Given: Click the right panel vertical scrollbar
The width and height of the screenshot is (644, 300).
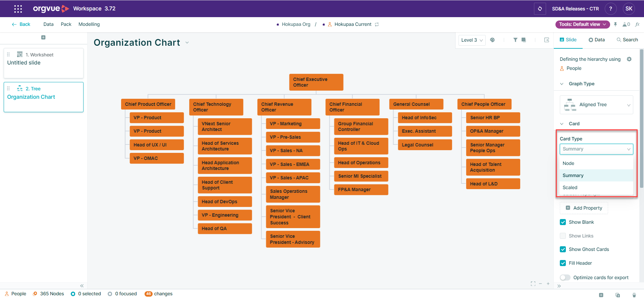Looking at the screenshot, I should pyautogui.click(x=642, y=118).
